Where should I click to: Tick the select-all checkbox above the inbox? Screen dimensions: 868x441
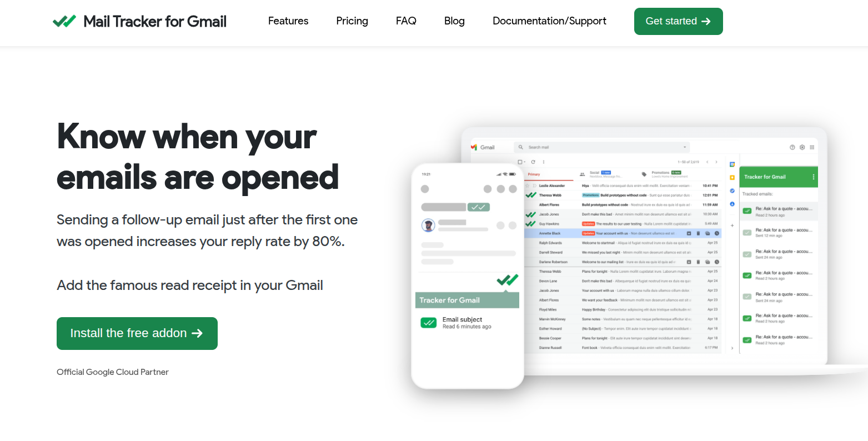[520, 162]
